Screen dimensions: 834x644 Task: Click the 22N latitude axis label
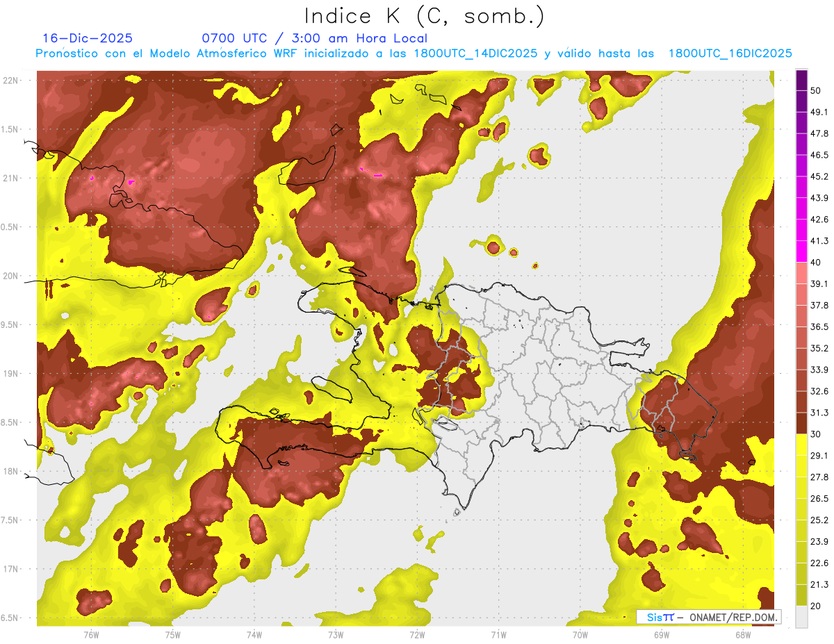click(10, 81)
